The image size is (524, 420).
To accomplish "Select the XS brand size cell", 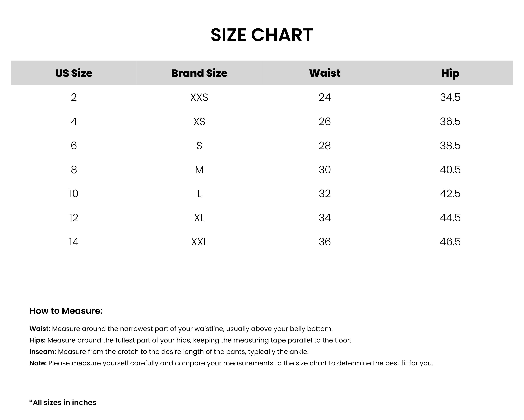I will 199,121.
